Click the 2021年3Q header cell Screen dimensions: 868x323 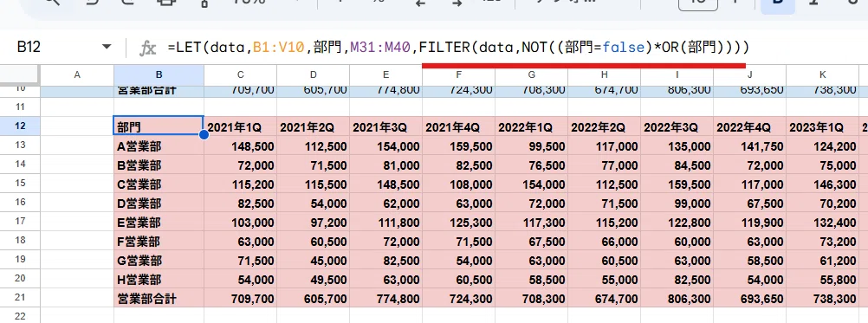click(385, 126)
